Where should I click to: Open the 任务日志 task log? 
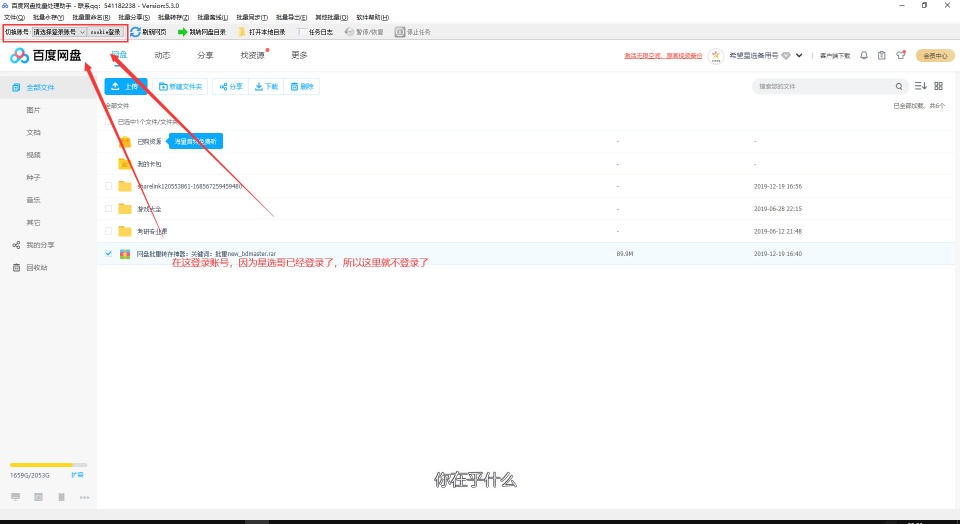[315, 32]
